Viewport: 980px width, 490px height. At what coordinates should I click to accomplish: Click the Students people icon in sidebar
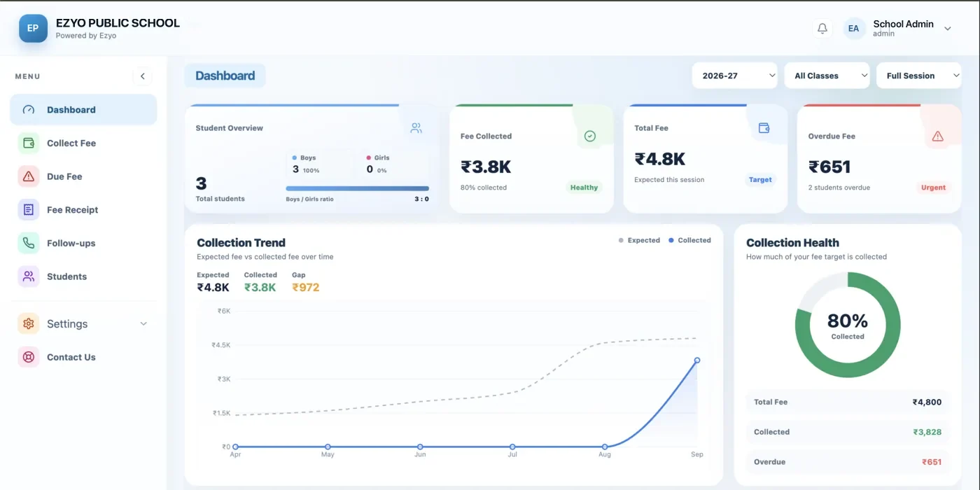29,276
